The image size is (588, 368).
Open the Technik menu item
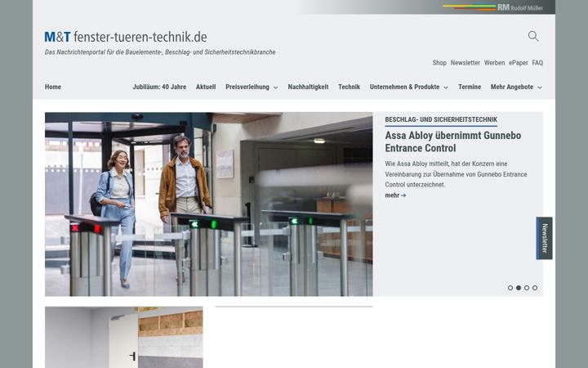point(350,87)
